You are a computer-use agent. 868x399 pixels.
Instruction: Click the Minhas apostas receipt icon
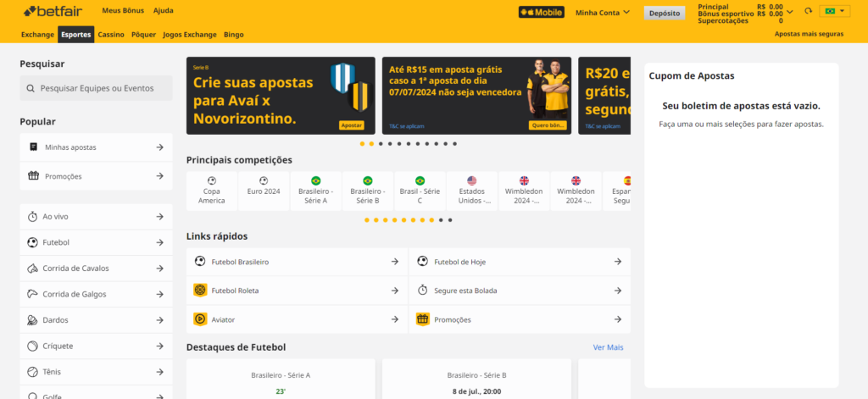tap(33, 147)
